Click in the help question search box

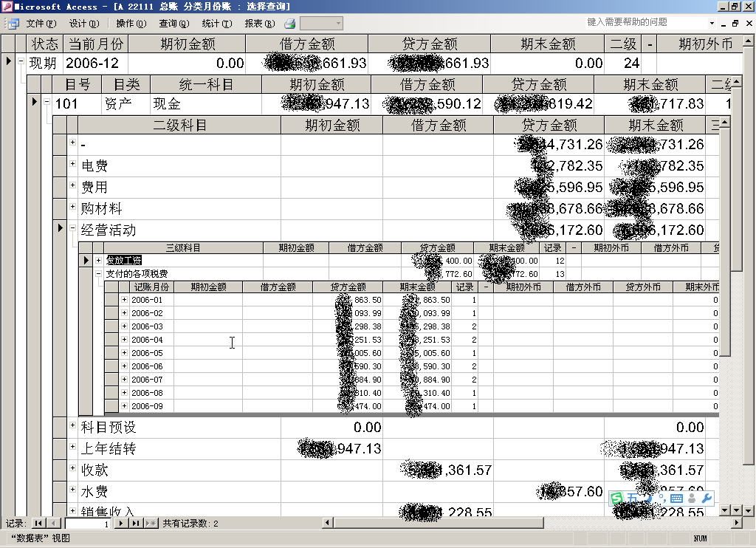pyautogui.click(x=648, y=22)
